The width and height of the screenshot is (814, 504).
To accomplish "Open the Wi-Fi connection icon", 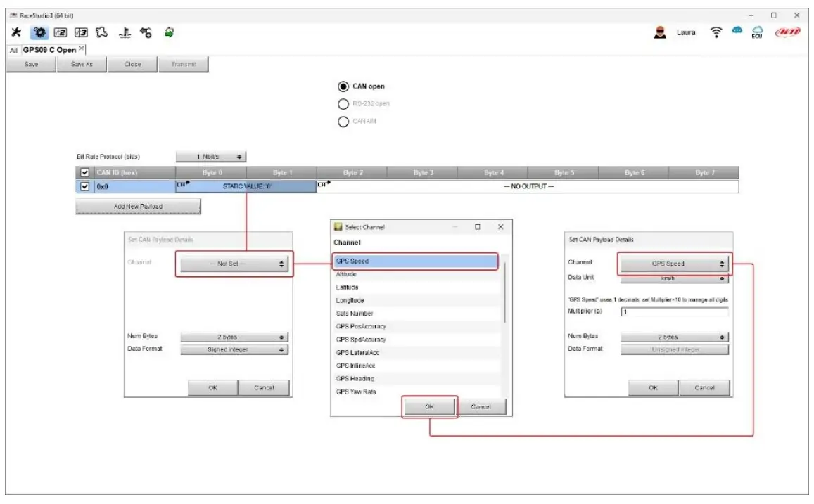I will click(x=717, y=32).
